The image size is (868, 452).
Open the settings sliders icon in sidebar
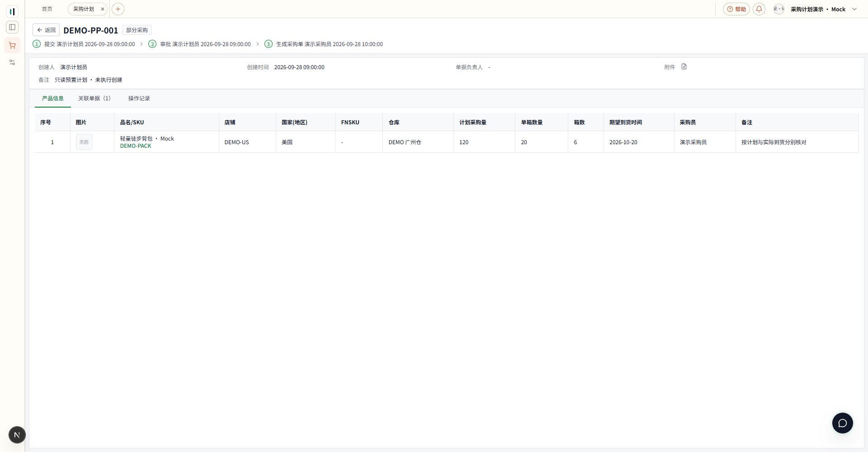click(12, 62)
